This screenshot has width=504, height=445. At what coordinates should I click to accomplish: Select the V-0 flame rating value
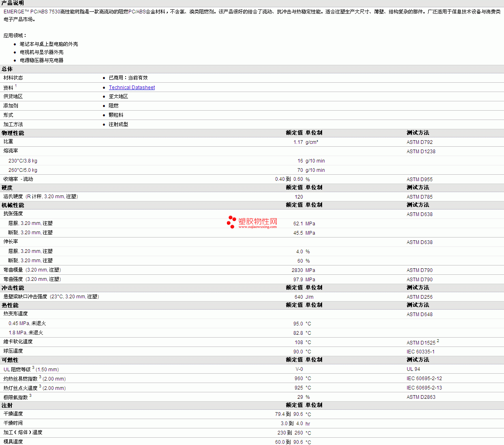(x=299, y=369)
